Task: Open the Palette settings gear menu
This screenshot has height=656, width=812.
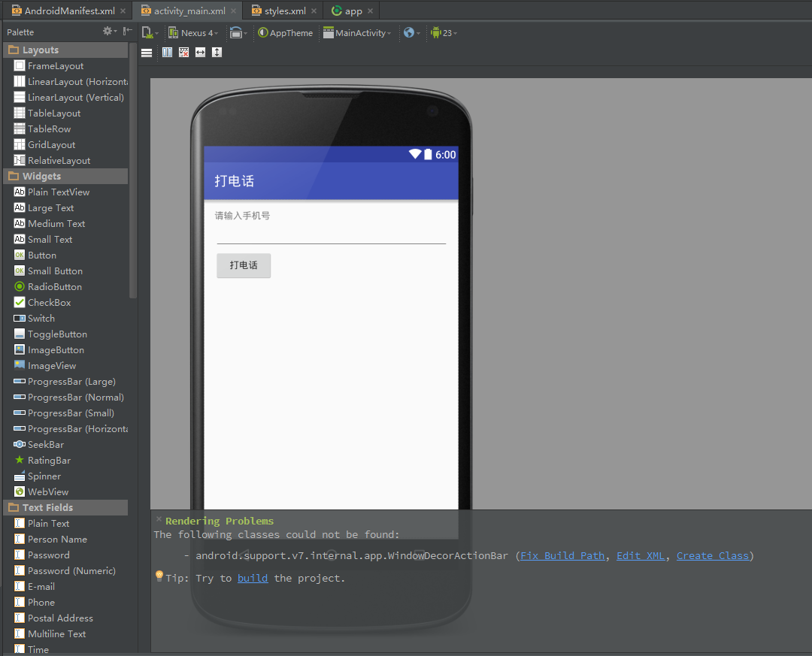Action: (x=109, y=32)
